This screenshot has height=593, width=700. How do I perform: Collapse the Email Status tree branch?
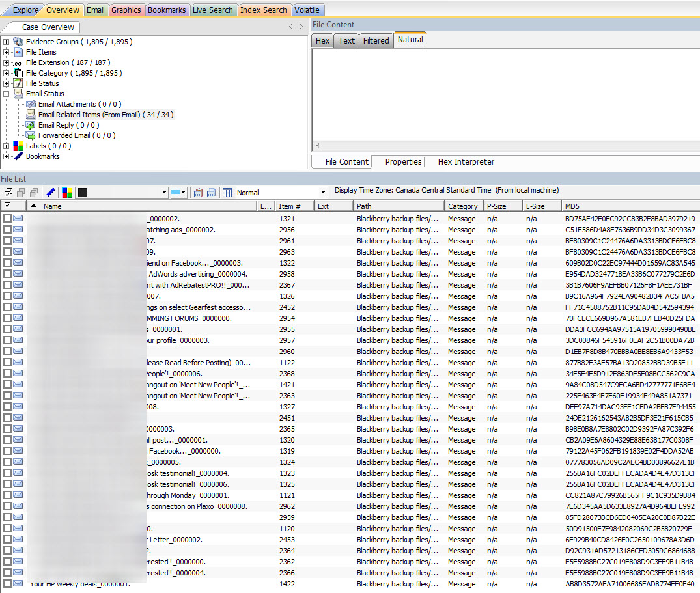point(5,94)
